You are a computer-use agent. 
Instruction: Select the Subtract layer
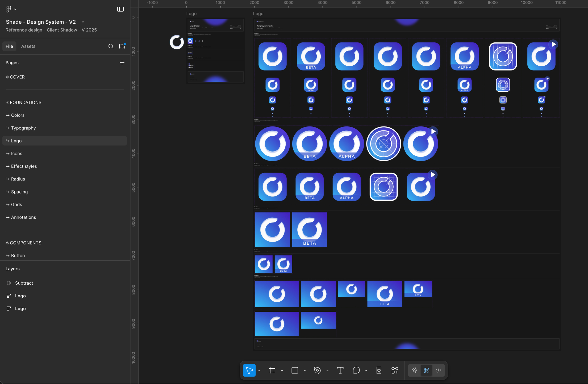[x=24, y=283]
